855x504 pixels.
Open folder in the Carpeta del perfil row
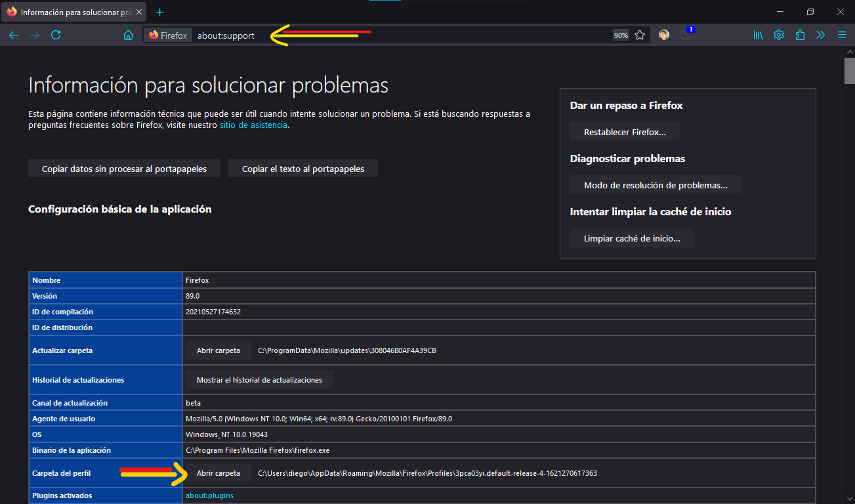219,473
